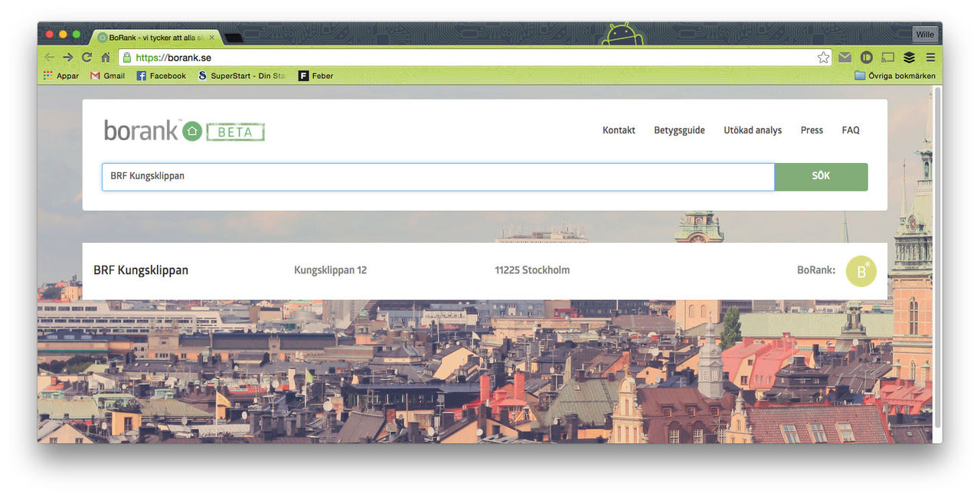Click the forward navigation arrow
Image resolution: width=980 pixels, height=497 pixels.
(68, 57)
